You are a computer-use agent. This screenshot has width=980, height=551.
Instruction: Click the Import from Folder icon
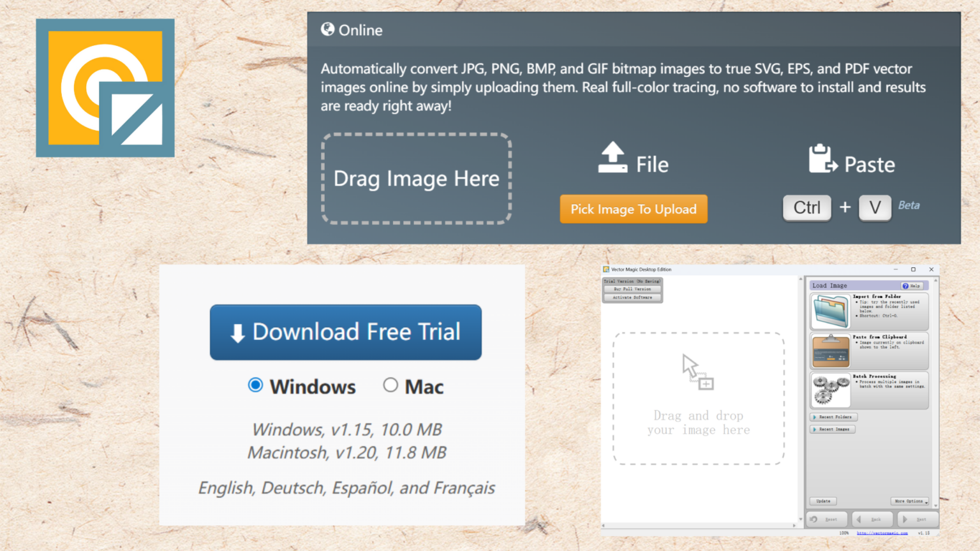[x=830, y=312]
